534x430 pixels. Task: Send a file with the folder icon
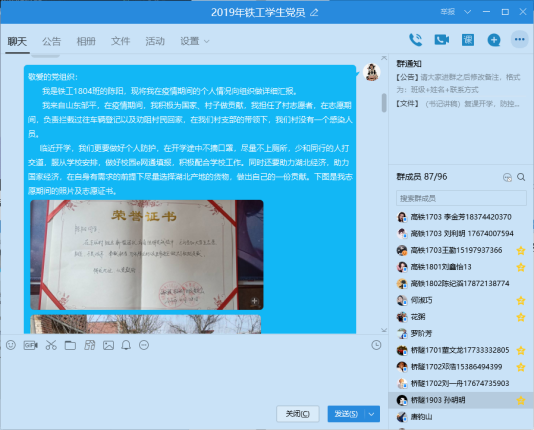coord(70,345)
